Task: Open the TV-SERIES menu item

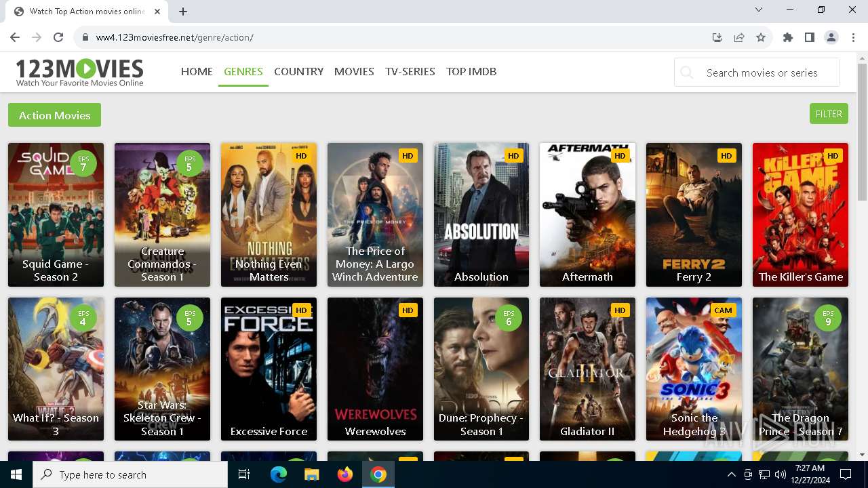Action: (410, 71)
